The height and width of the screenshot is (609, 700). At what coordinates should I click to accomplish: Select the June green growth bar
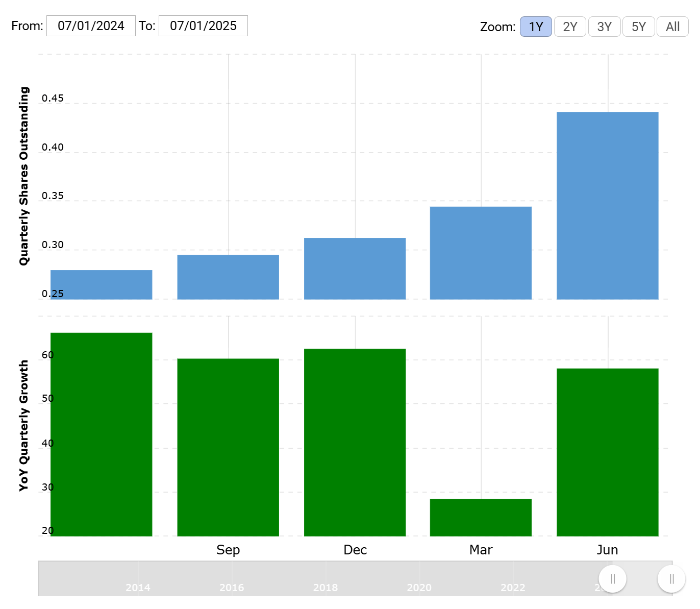coord(607,452)
